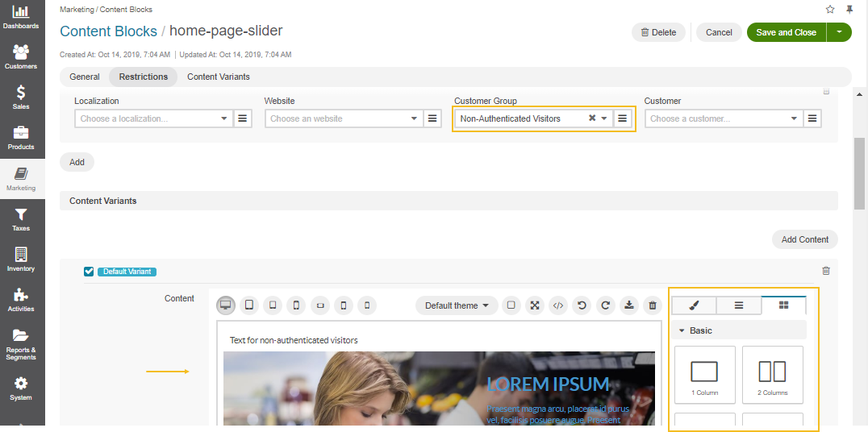Redo editor change
The width and height of the screenshot is (868, 432).
[606, 305]
